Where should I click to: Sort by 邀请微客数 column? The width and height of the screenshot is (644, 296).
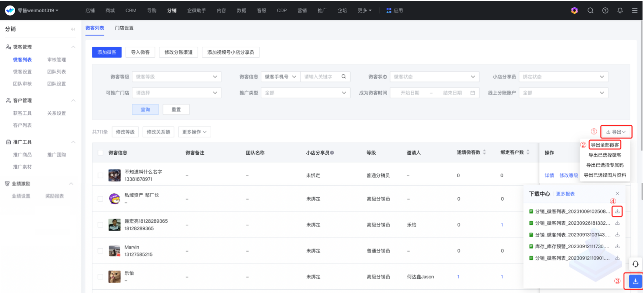484,152
